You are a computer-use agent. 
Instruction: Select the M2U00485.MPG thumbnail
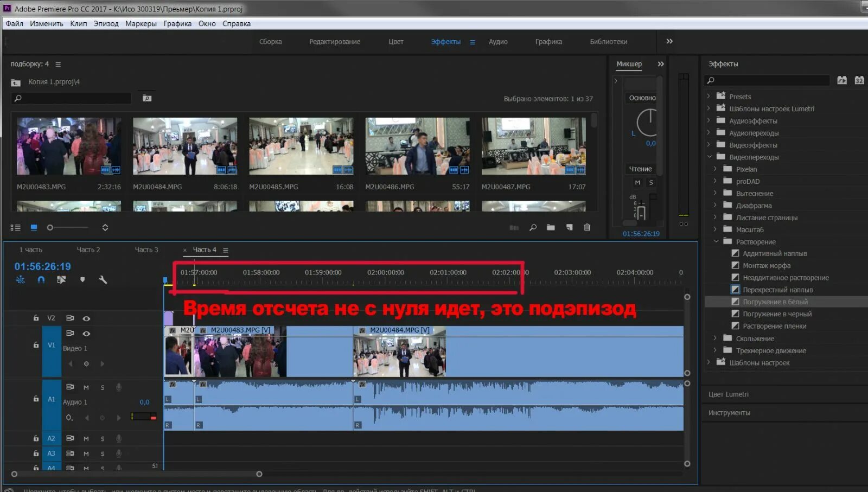click(x=301, y=146)
